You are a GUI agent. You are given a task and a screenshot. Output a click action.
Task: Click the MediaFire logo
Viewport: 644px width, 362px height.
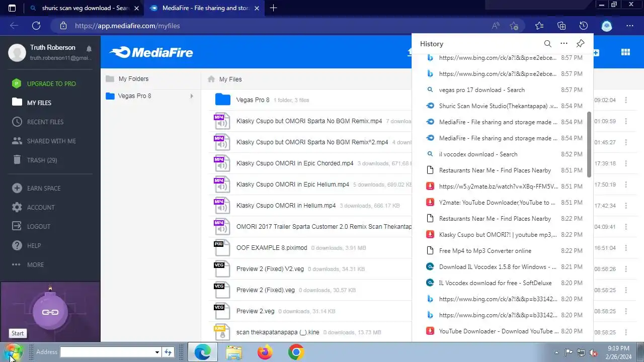coord(151,52)
